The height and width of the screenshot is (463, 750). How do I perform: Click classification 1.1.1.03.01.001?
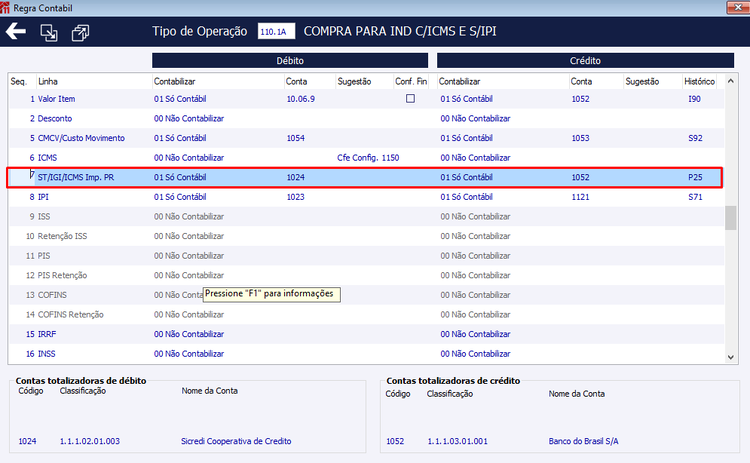457,441
